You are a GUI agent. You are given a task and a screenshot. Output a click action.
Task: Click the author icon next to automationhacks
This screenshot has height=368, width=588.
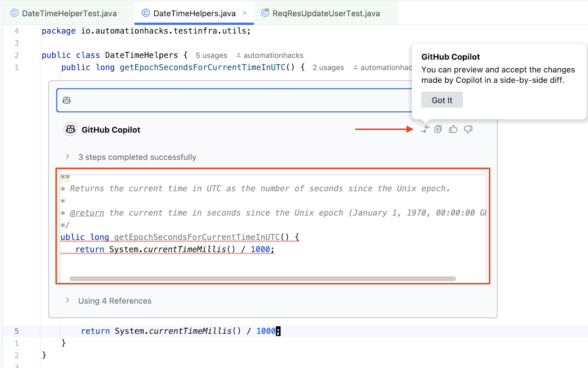tap(239, 55)
